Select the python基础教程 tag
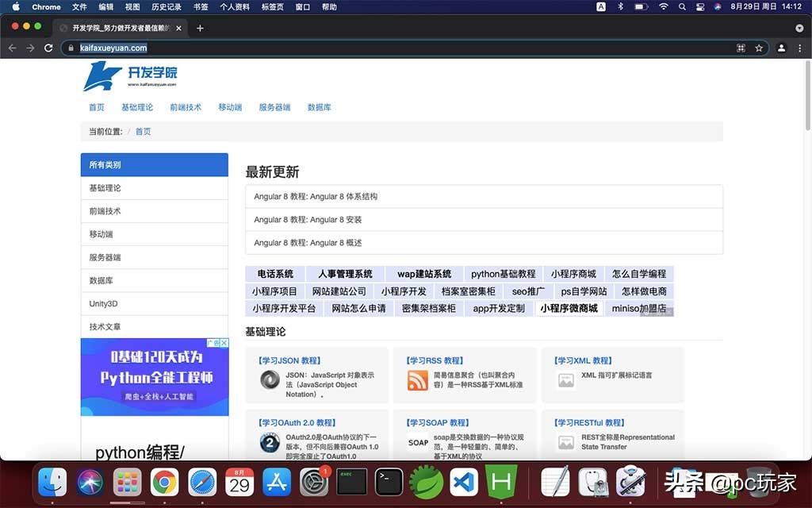 [502, 273]
